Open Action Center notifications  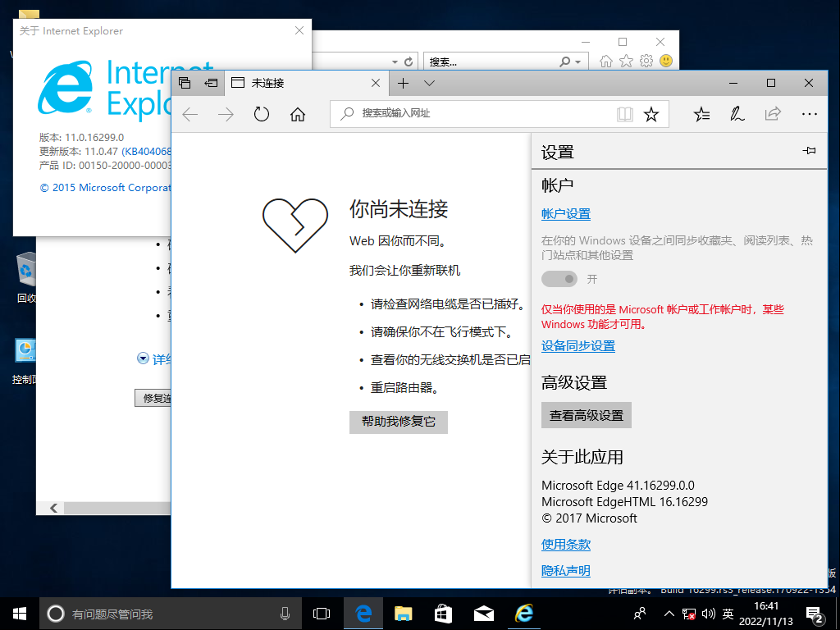click(815, 614)
